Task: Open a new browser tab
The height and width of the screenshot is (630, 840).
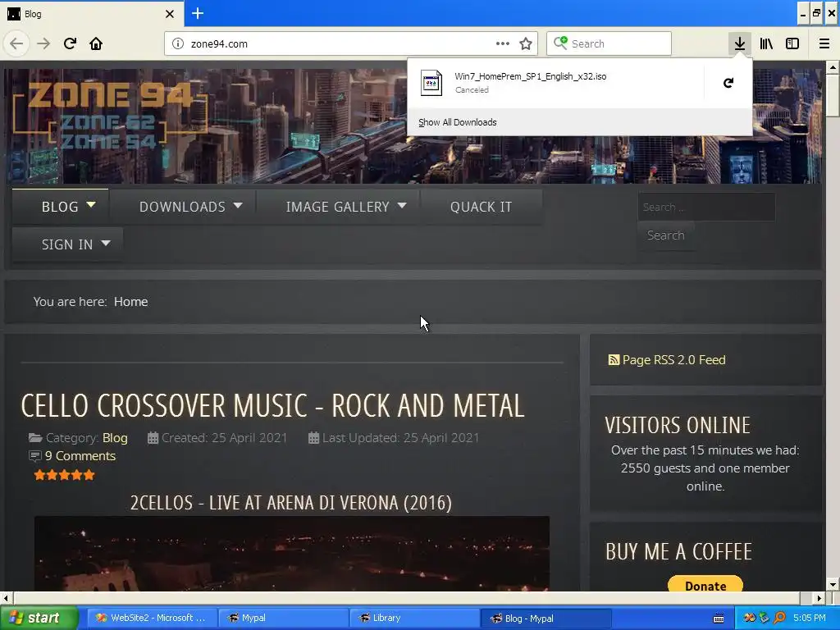Action: [x=198, y=13]
